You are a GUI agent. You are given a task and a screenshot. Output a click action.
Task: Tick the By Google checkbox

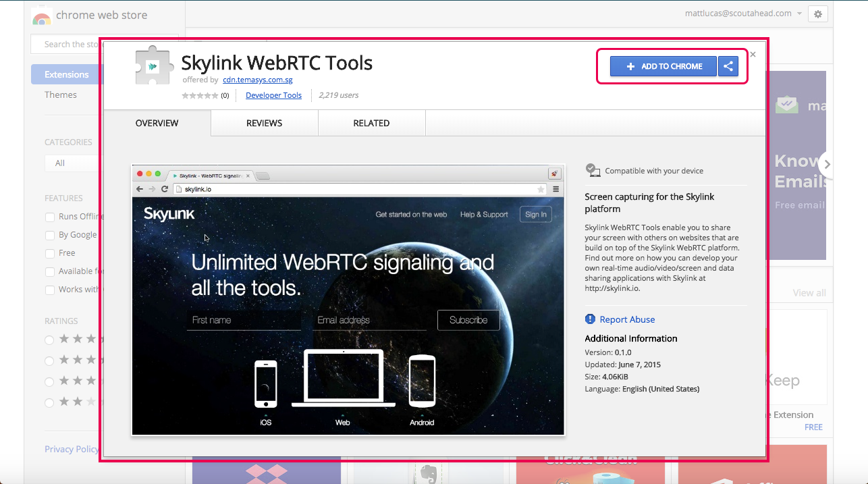[50, 235]
